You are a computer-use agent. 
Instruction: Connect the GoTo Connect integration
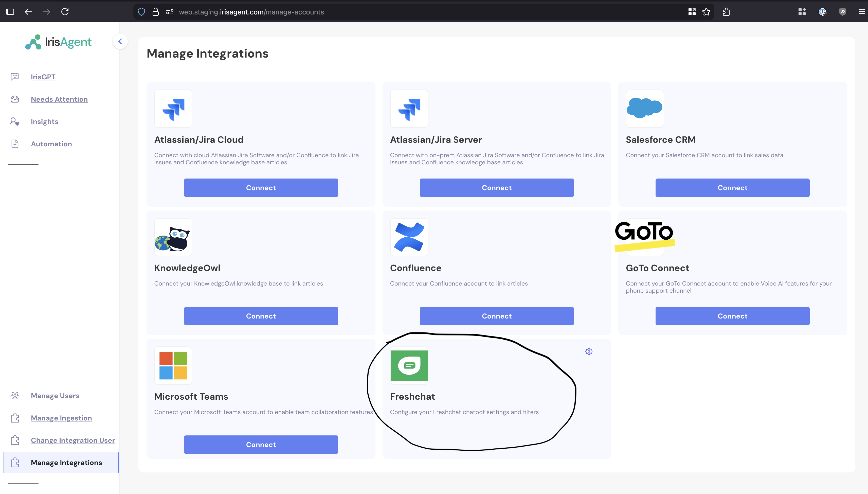pos(732,316)
